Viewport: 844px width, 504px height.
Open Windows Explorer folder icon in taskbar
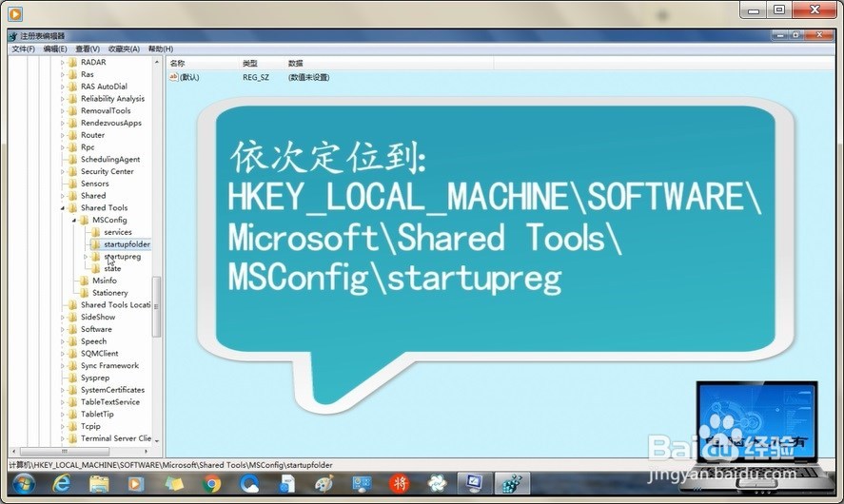tap(99, 484)
